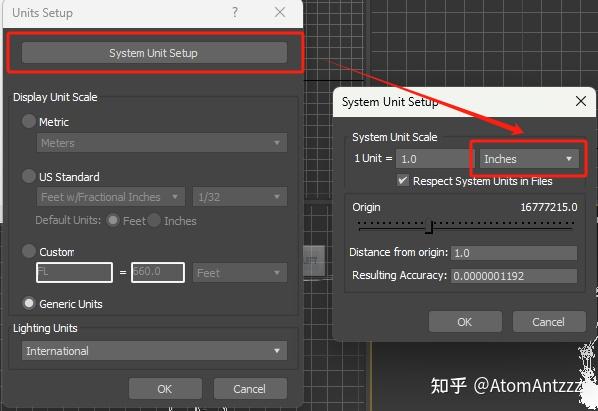Open the Meters metric dropdown
The height and width of the screenshot is (411, 598).
162,143
